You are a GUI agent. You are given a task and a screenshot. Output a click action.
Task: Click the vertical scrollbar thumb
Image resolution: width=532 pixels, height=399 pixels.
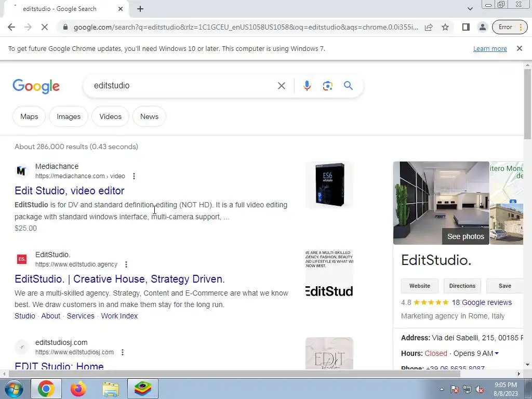pos(528,104)
